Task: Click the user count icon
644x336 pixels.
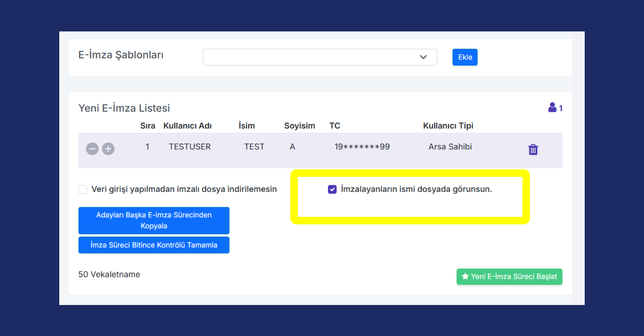Action: (552, 107)
